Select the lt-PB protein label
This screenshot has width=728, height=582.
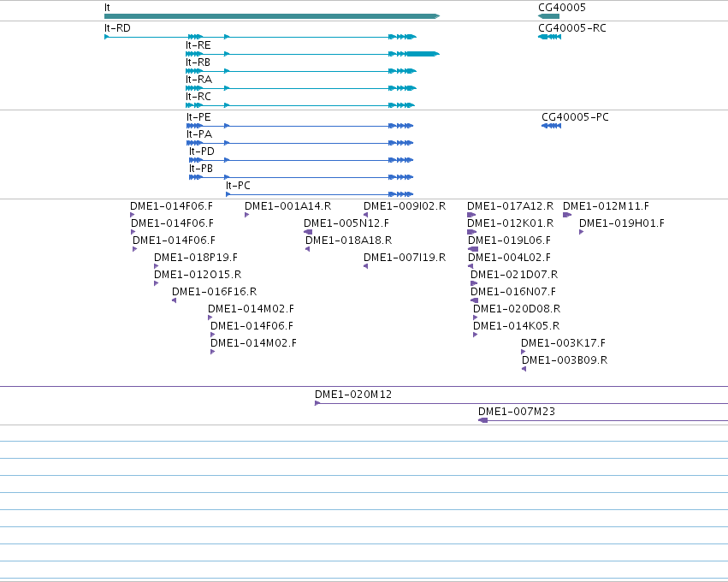[201, 169]
